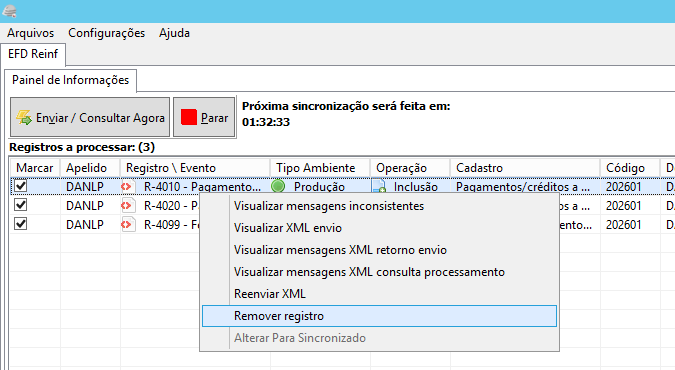Click the Parar button

tap(204, 117)
